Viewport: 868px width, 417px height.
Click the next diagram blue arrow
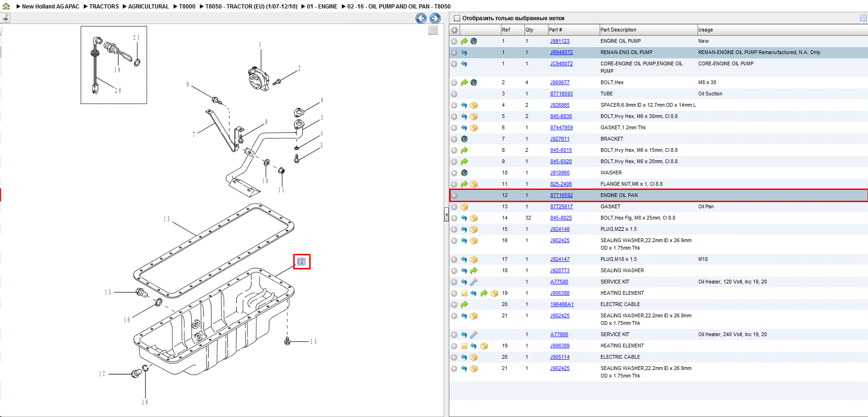435,18
